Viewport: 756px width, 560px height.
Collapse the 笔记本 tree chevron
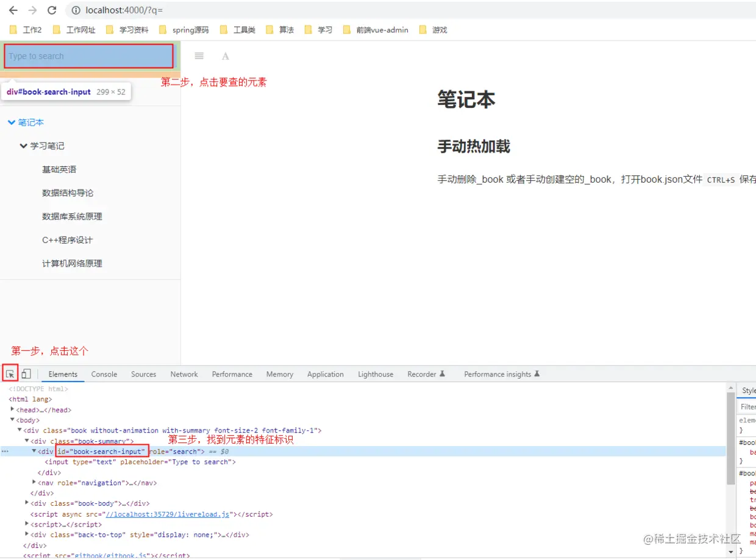tap(11, 122)
